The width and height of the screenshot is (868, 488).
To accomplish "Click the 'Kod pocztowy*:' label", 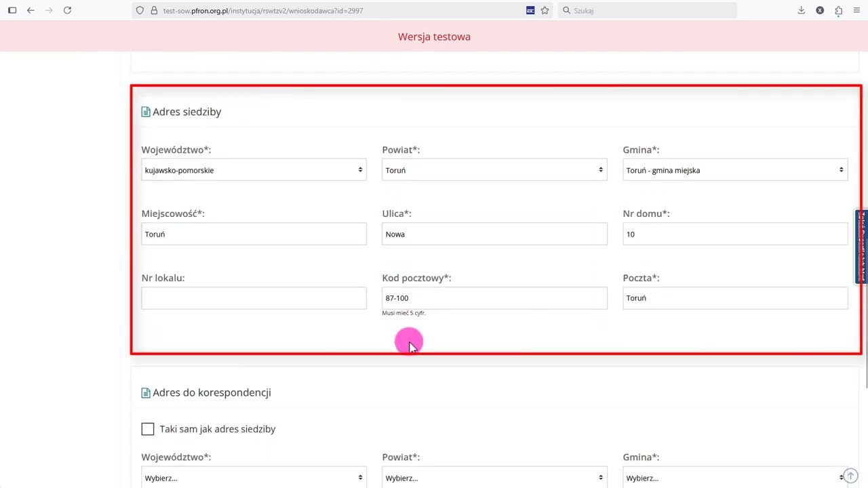I will 416,278.
